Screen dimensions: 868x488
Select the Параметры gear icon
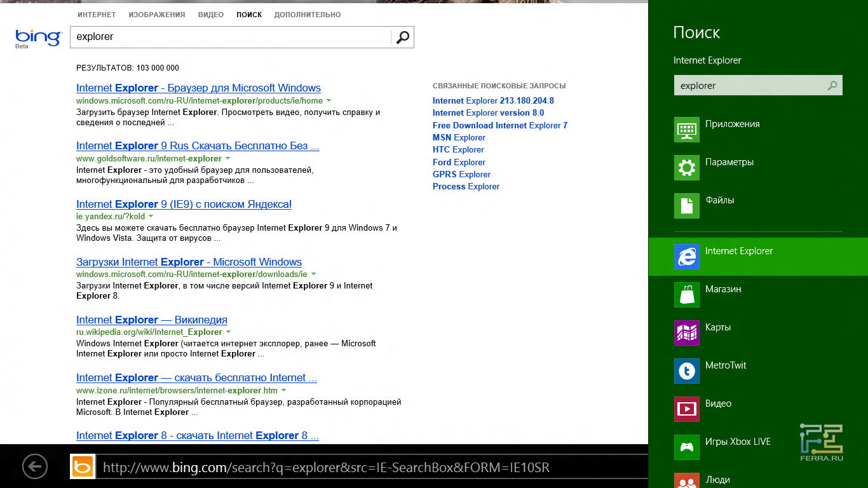click(x=686, y=168)
